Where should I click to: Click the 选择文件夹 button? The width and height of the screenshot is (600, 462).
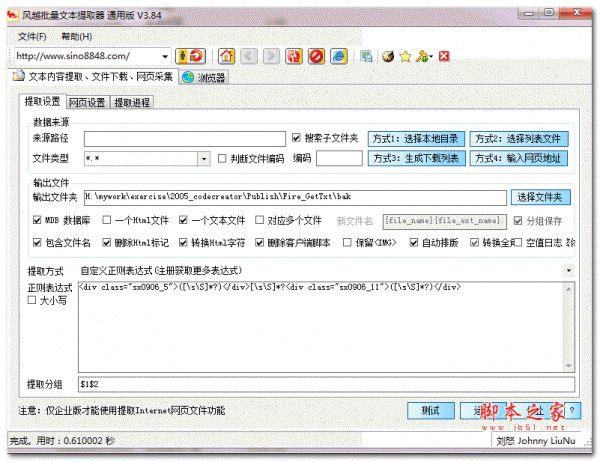[541, 197]
